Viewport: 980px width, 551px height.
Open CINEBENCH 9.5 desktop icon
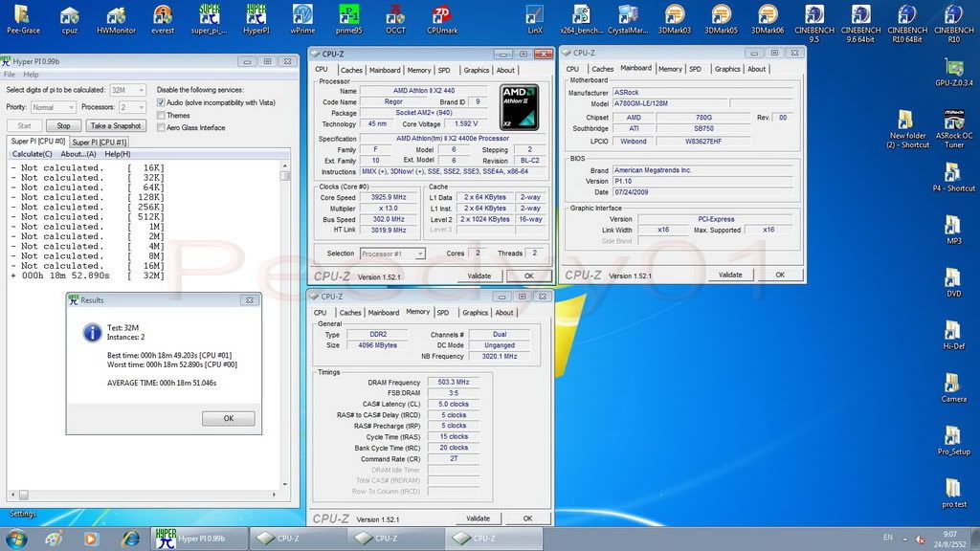pos(814,23)
